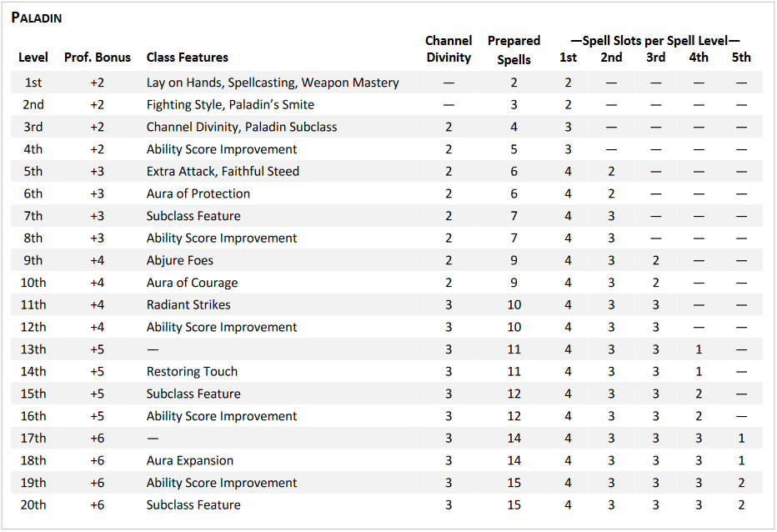Select the Abjure Foes feature cell
This screenshot has width=777, height=532.
click(179, 260)
